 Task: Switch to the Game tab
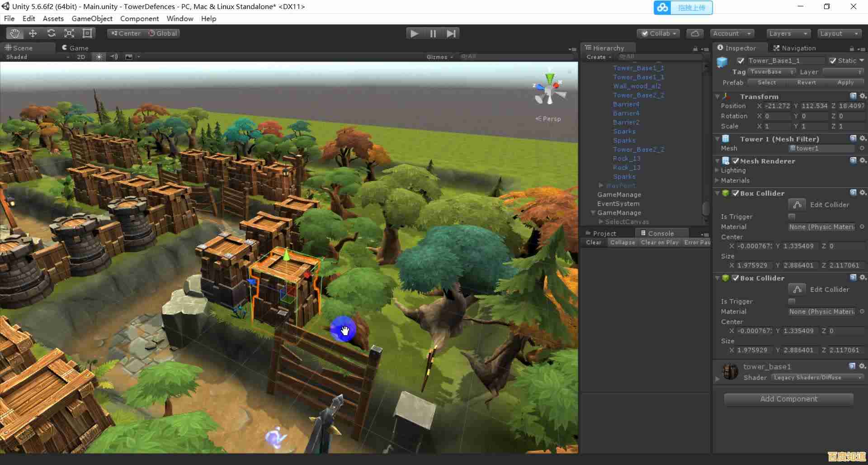[x=75, y=48]
